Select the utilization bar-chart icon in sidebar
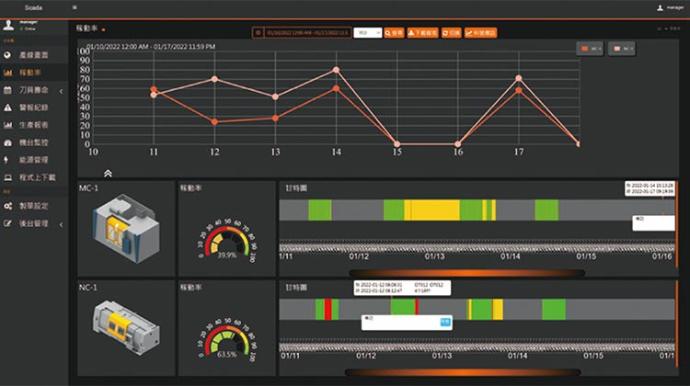This screenshot has width=690, height=386. [x=7, y=73]
